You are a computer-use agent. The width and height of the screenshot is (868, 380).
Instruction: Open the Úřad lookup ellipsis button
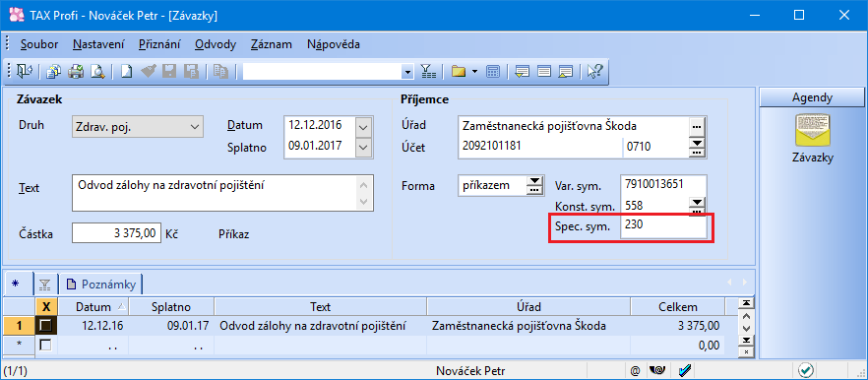697,126
